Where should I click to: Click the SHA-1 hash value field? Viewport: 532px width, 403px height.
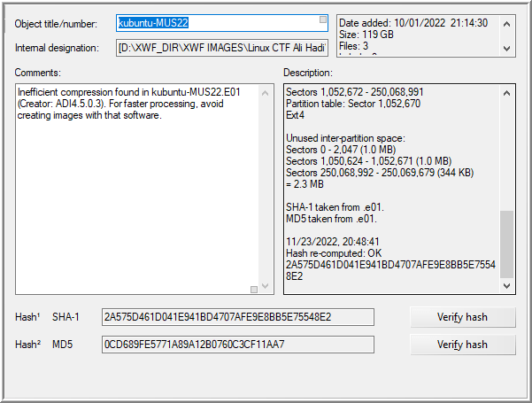pos(237,317)
